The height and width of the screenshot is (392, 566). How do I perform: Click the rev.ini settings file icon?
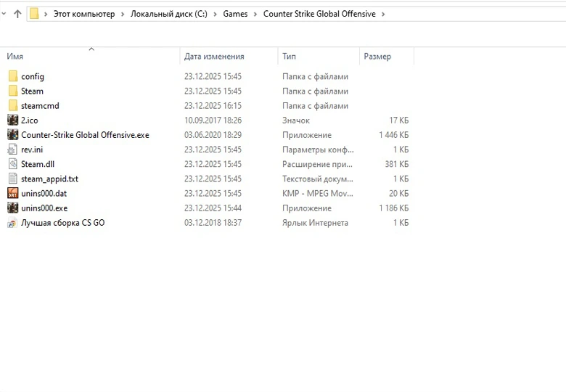13,150
